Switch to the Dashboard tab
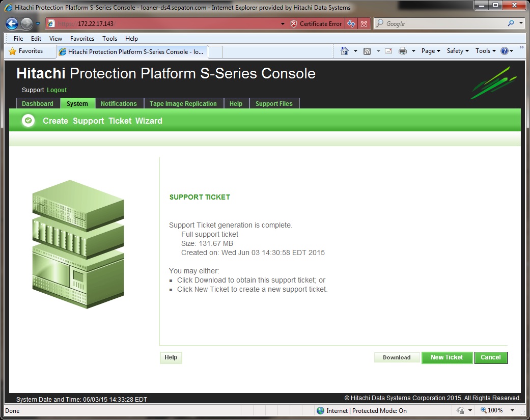This screenshot has width=530, height=420. pos(38,104)
